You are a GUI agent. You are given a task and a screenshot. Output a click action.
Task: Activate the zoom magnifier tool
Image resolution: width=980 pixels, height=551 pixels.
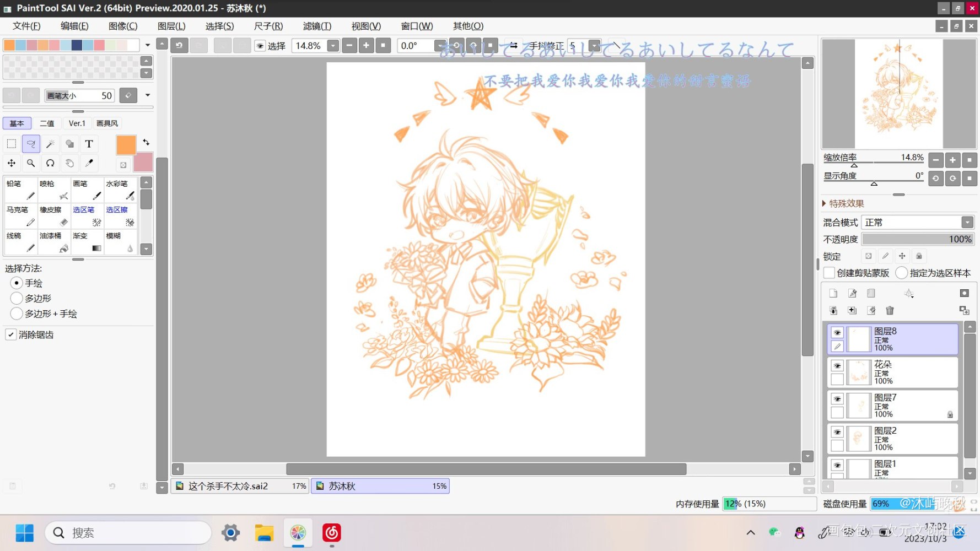pos(31,163)
